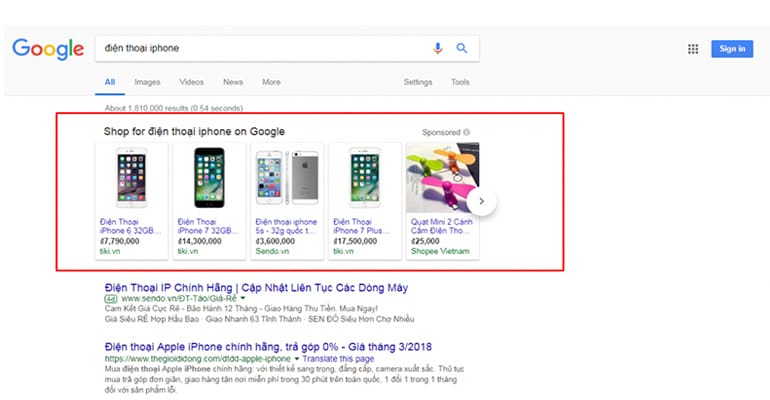The width and height of the screenshot is (770, 400).
Task: Click inside the search input field
Action: click(x=260, y=48)
